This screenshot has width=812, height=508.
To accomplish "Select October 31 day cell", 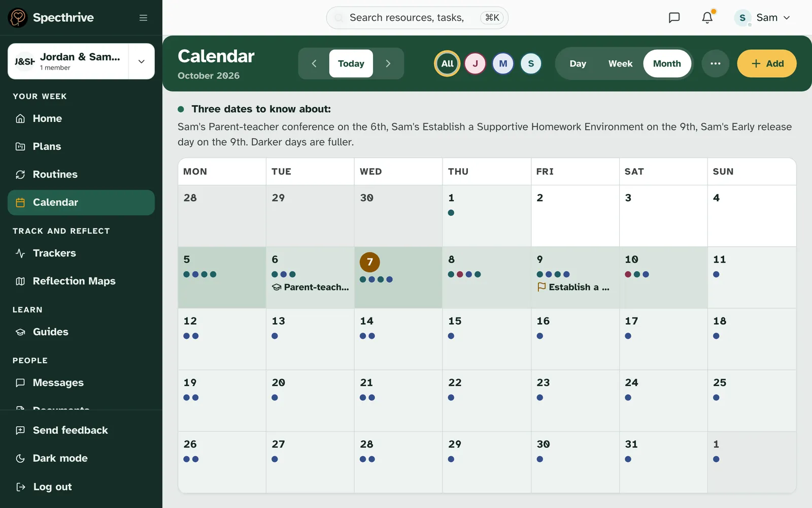I will tap(663, 462).
